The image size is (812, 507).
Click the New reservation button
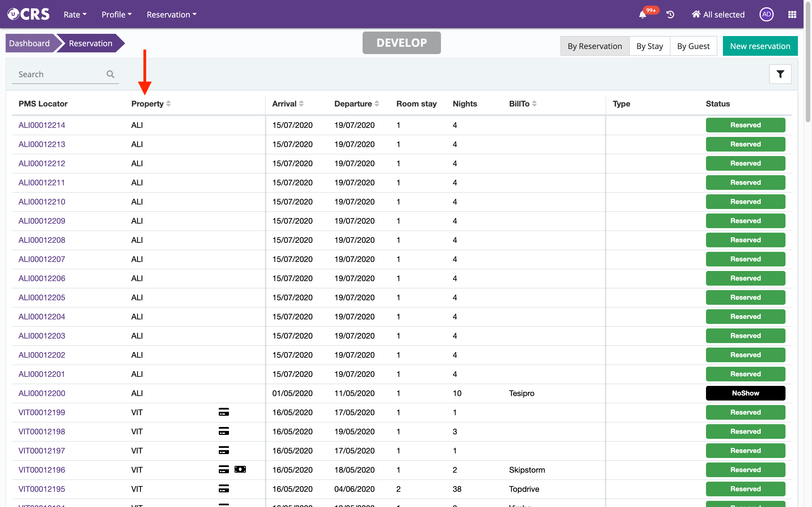pyautogui.click(x=760, y=46)
